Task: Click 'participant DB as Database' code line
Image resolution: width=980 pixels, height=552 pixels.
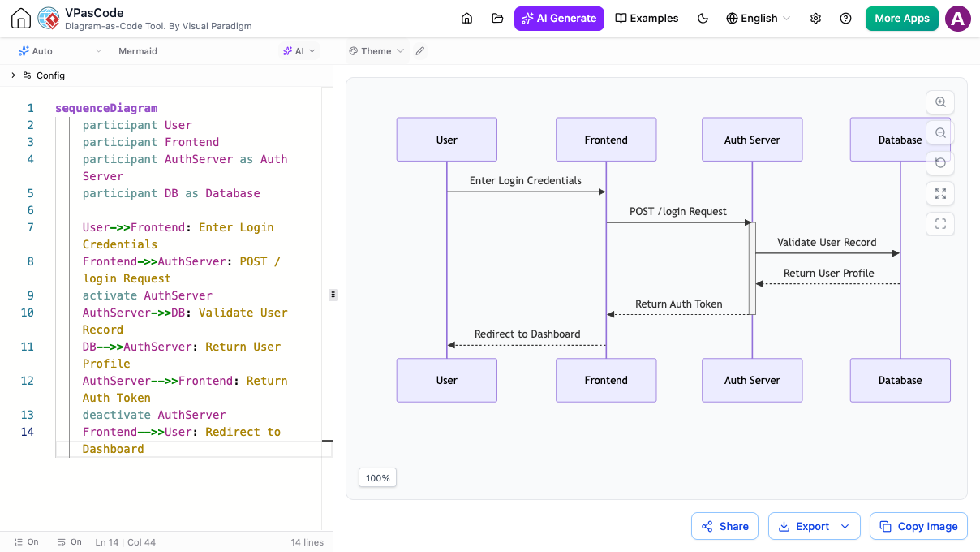Action: [x=171, y=193]
